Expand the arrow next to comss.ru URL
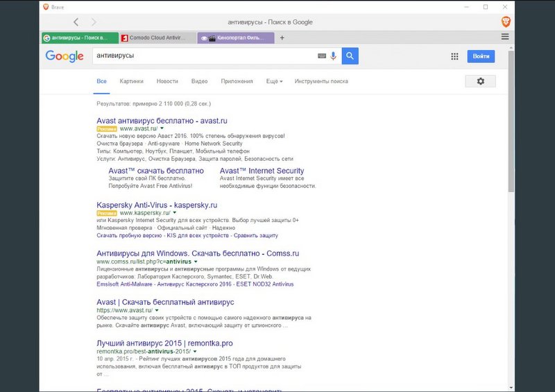The height and width of the screenshot is (392, 555). (196, 262)
